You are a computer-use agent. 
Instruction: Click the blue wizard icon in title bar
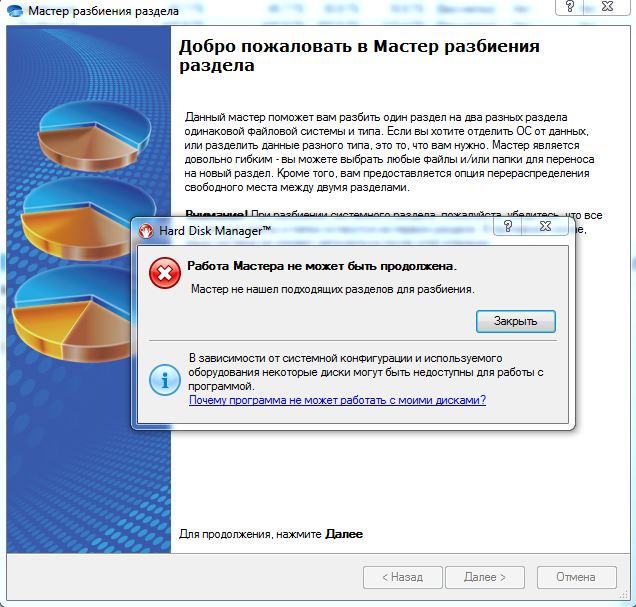coord(14,12)
